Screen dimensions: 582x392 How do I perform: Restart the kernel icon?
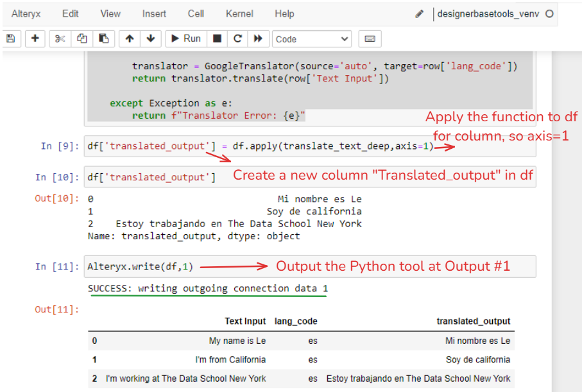click(237, 38)
